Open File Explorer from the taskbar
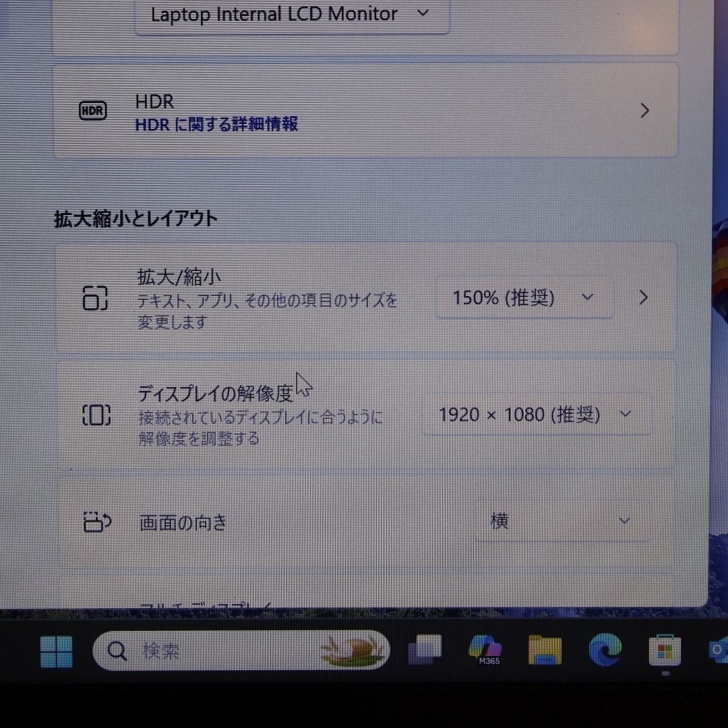Image resolution: width=728 pixels, height=728 pixels. tap(545, 650)
